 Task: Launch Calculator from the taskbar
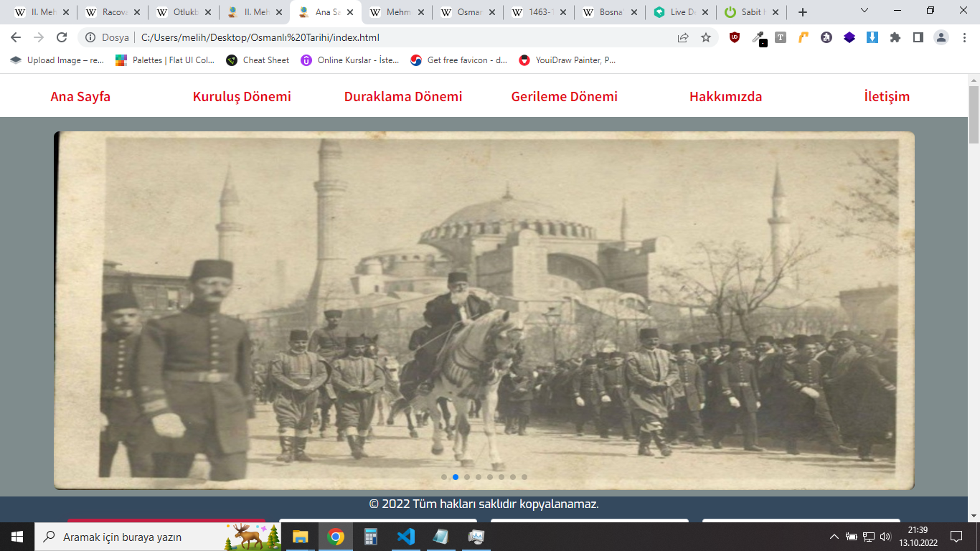tap(370, 537)
